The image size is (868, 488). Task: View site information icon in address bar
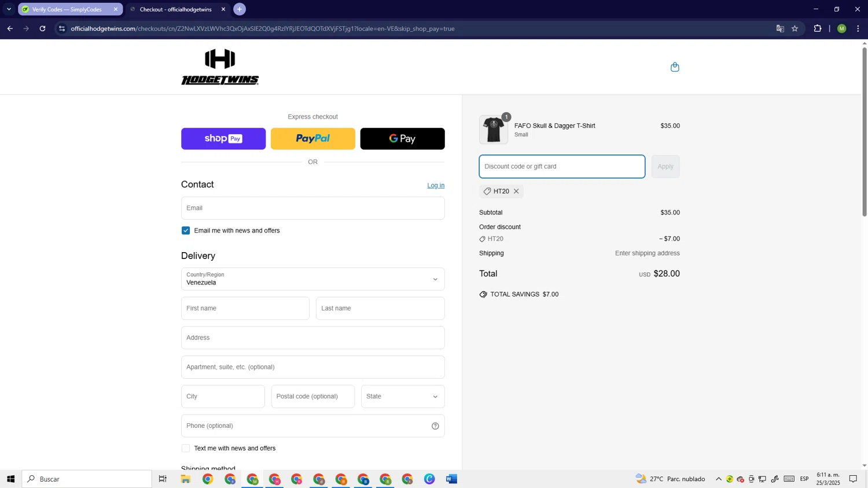click(62, 28)
